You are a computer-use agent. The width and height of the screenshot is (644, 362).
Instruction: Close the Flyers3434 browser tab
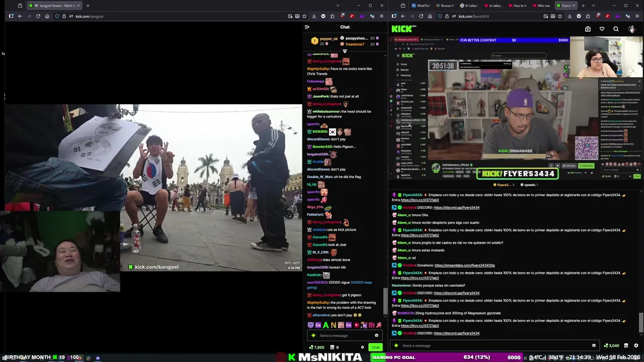(x=574, y=6)
